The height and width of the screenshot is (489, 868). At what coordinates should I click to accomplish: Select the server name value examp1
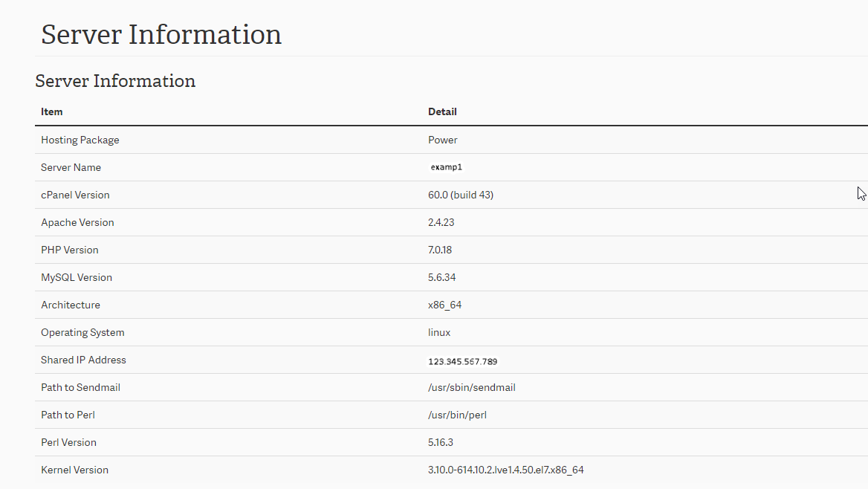[447, 168]
